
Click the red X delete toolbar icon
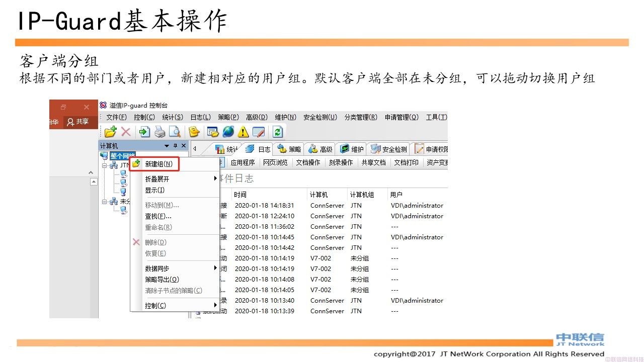(x=126, y=132)
